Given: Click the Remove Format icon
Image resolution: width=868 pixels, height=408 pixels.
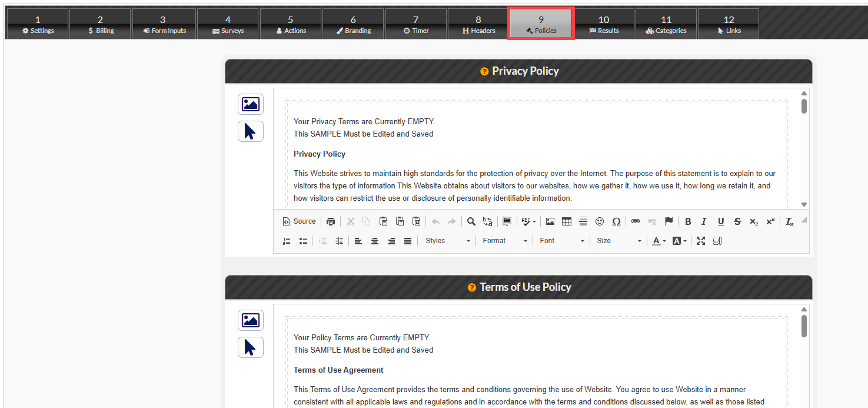Looking at the screenshot, I should (x=790, y=221).
